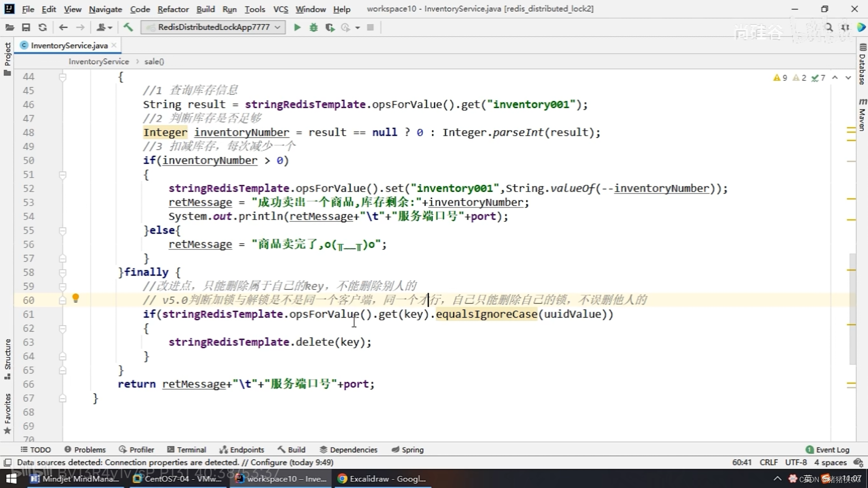Screen dimensions: 868x488
Task: Open the Tools menu
Action: (x=255, y=9)
